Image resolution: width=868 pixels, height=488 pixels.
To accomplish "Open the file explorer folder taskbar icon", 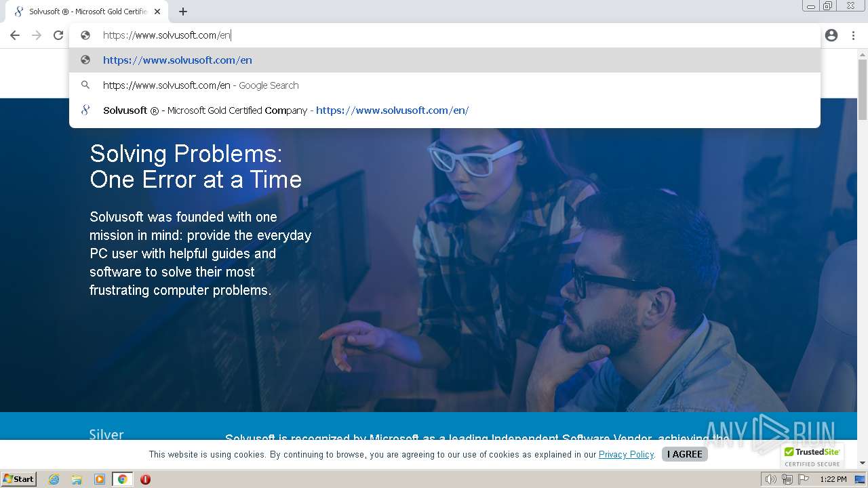I will [x=77, y=479].
